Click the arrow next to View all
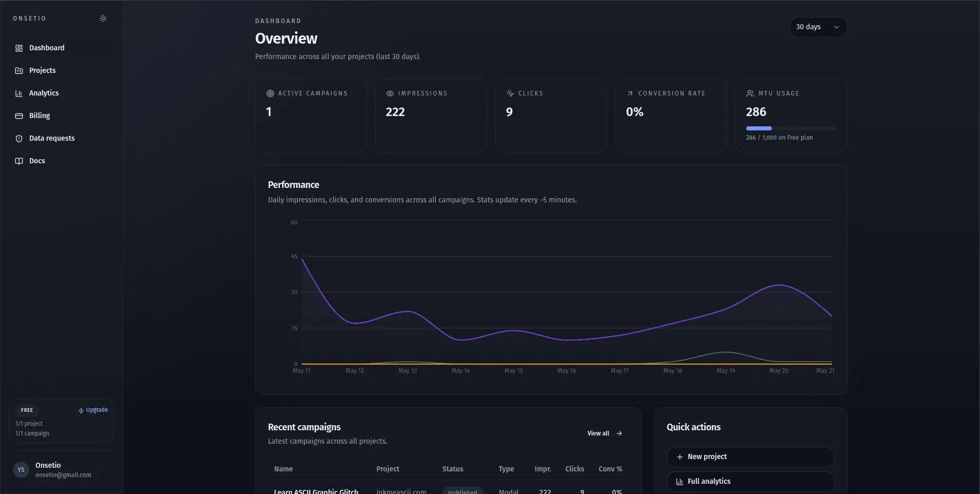The image size is (980, 494). pos(619,433)
